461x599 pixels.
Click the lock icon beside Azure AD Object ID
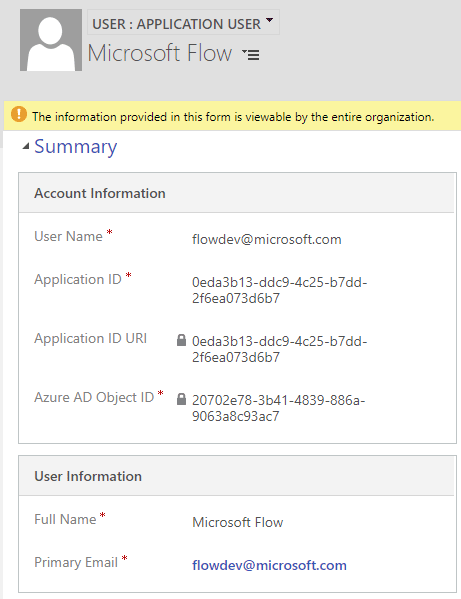tap(181, 399)
